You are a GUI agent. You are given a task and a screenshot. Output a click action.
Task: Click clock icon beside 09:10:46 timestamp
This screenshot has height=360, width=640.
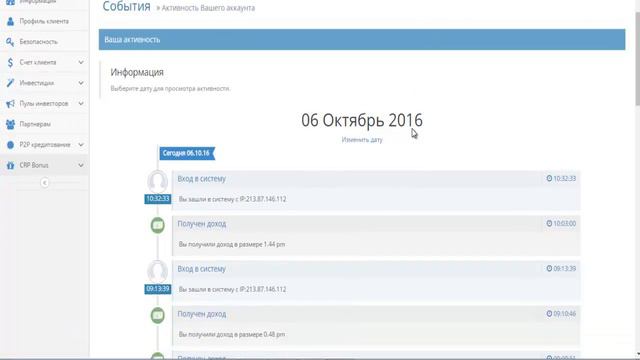[x=549, y=313]
